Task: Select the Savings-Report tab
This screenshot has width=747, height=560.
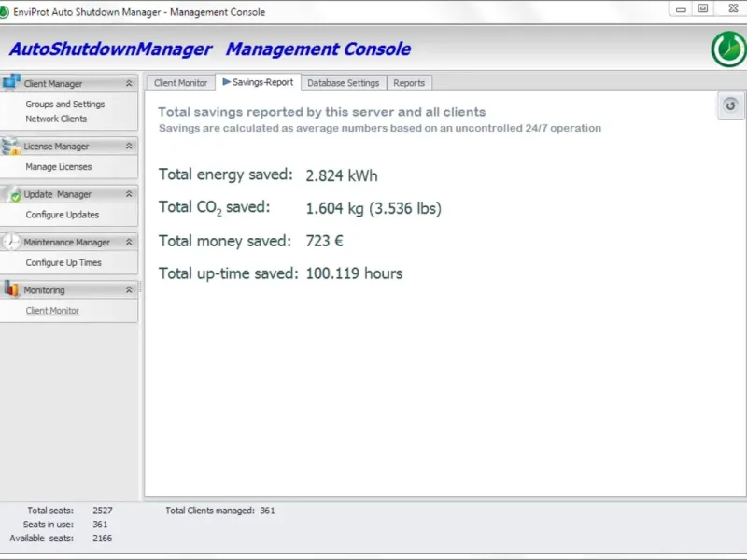Action: click(259, 82)
